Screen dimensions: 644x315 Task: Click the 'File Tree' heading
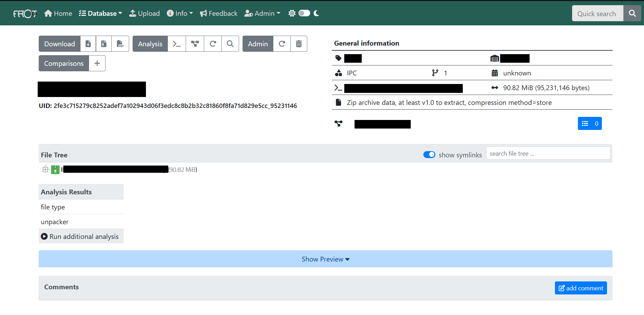pyautogui.click(x=54, y=155)
